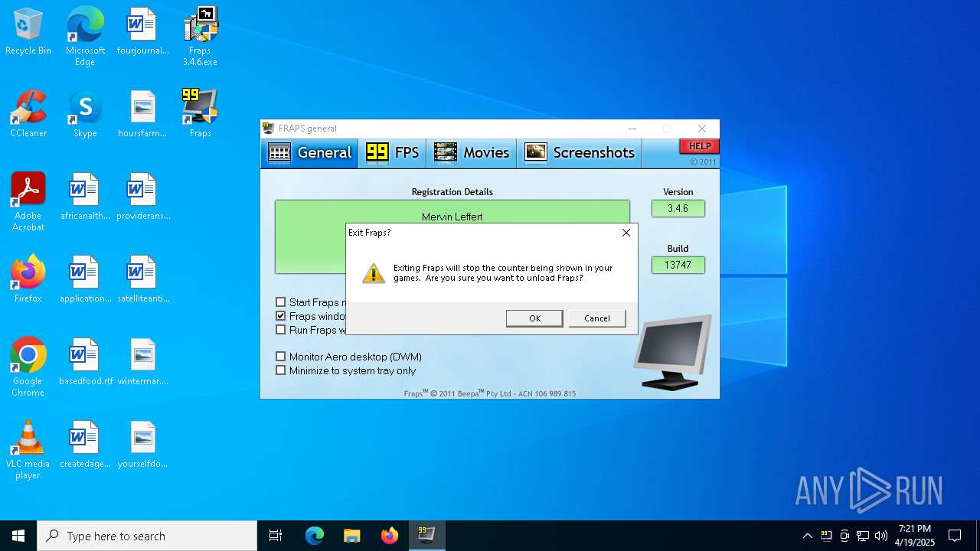Enable Monitor Aero desktop (DWM)
The height and width of the screenshot is (551, 980).
[x=281, y=357]
